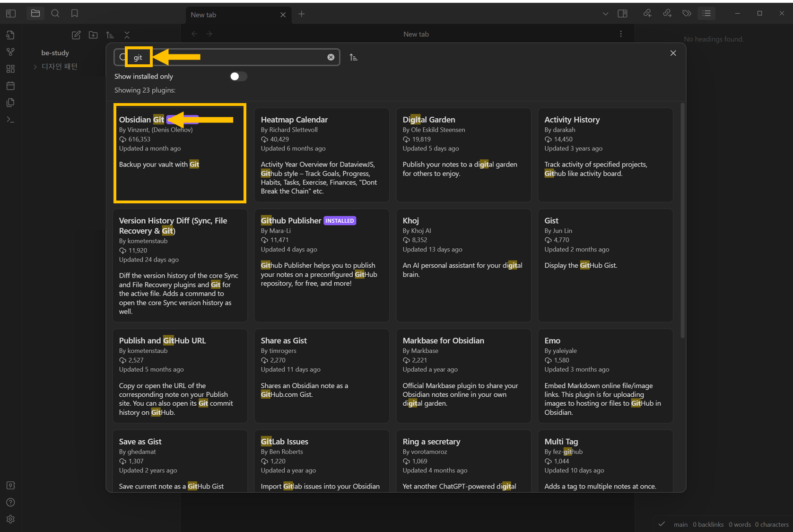Add a new tab with plus
Image resolution: width=793 pixels, height=532 pixels.
301,14
